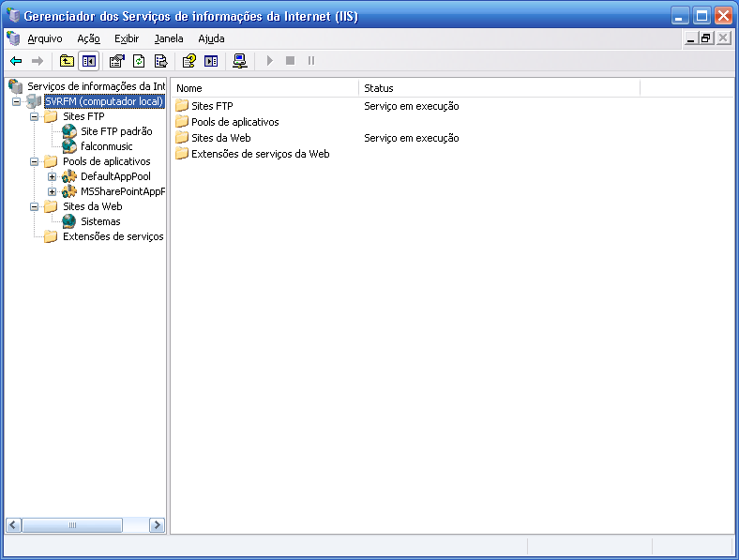Viewport: 739px width, 560px height.
Task: Expand the MSSharePointAppPool node
Action: click(x=53, y=192)
